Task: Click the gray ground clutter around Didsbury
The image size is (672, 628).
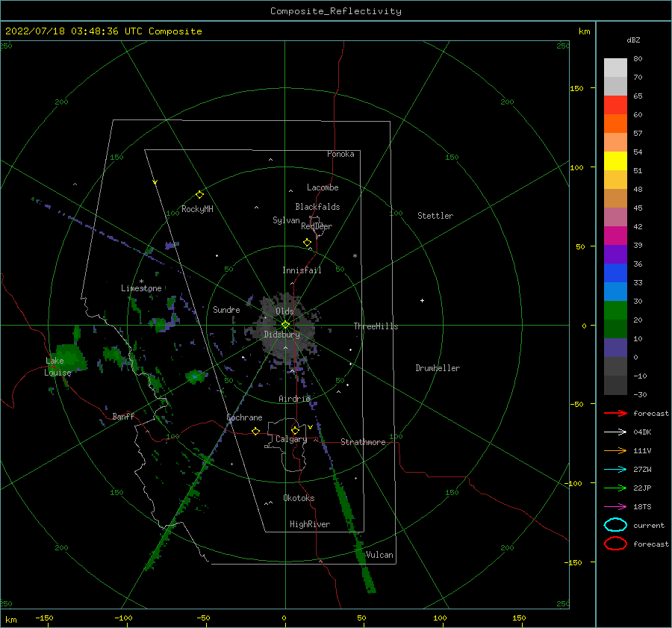Action: tap(284, 331)
